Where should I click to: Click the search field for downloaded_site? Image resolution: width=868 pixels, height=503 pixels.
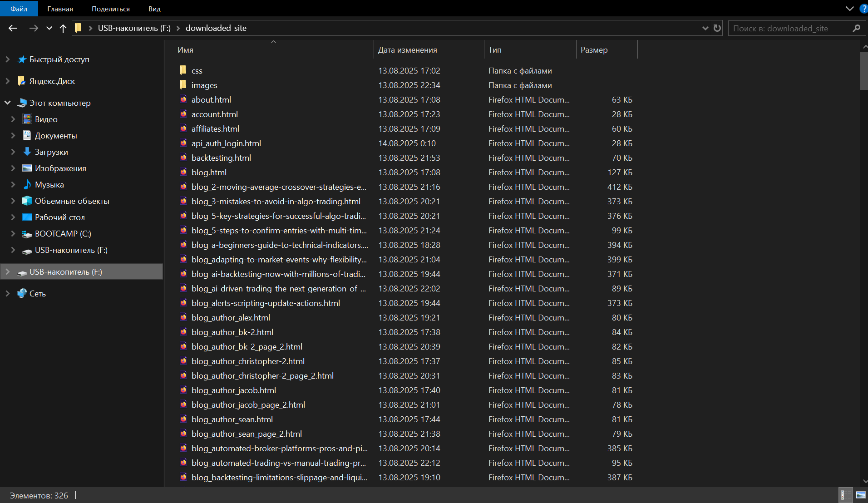(790, 28)
